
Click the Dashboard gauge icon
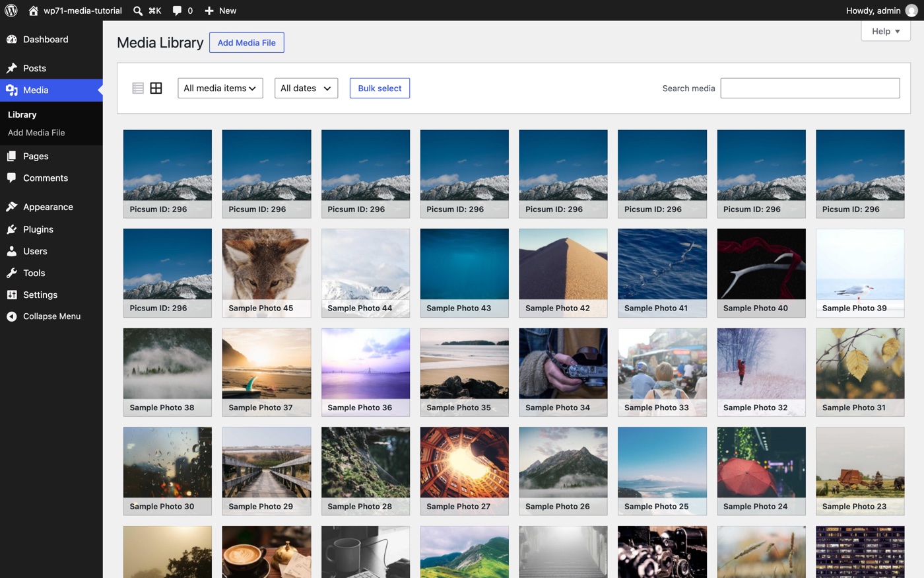click(12, 40)
